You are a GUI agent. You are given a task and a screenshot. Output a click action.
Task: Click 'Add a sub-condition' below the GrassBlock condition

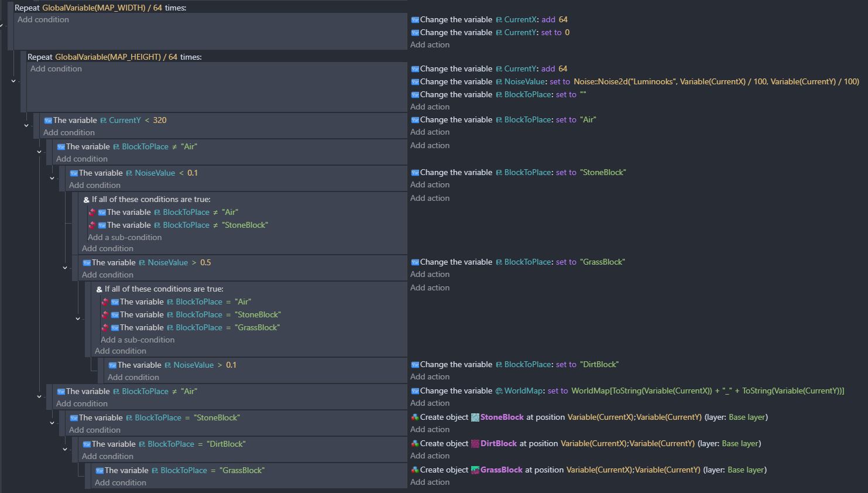point(138,340)
